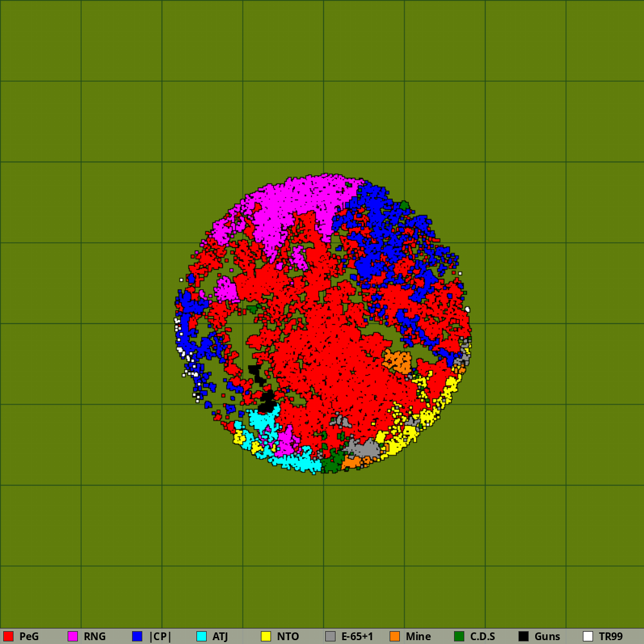This screenshot has height=644, width=644.
Task: Select the RNG legend label
Action: point(95,636)
